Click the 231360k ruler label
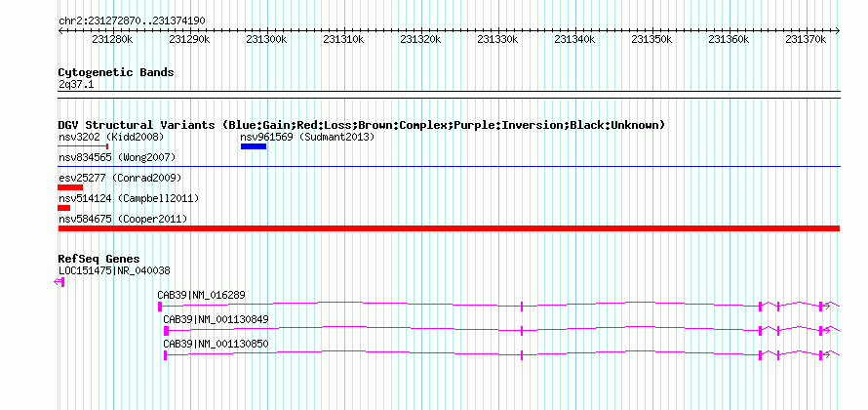This screenshot has height=410, width=868. coord(730,39)
